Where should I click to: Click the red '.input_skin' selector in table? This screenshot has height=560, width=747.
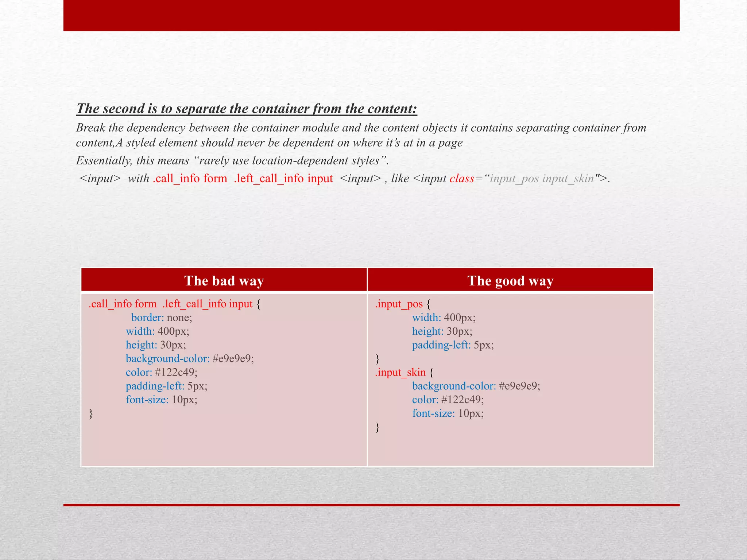coord(400,372)
